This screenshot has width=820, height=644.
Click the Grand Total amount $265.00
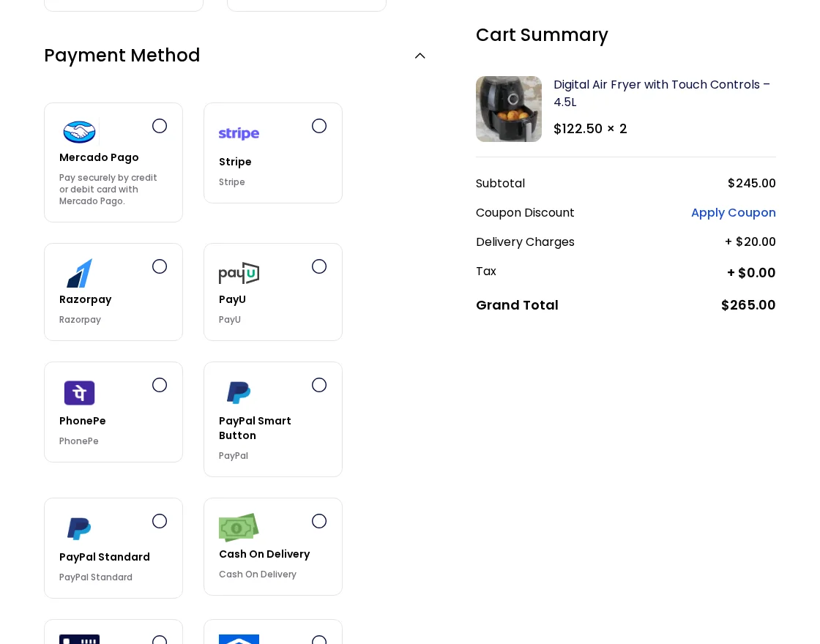[748, 305]
